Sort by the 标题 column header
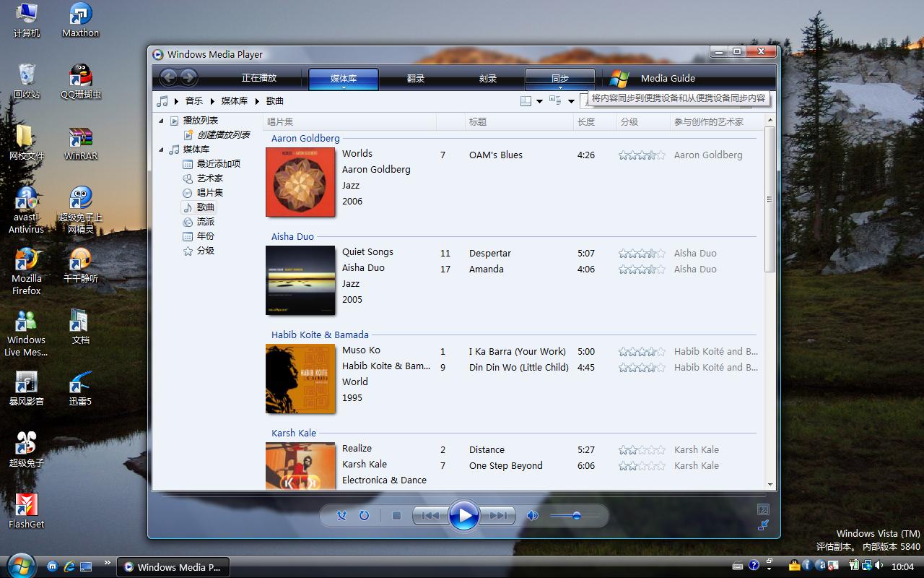 519,122
